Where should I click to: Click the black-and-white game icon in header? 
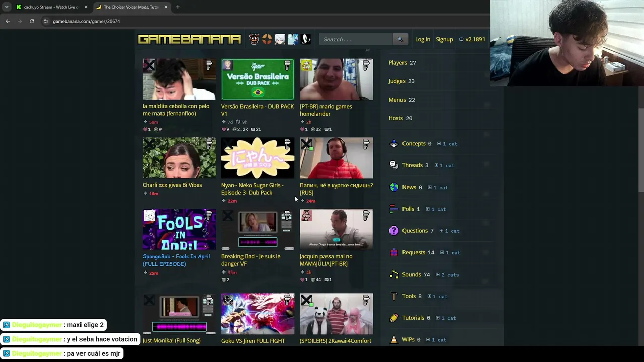point(306,39)
